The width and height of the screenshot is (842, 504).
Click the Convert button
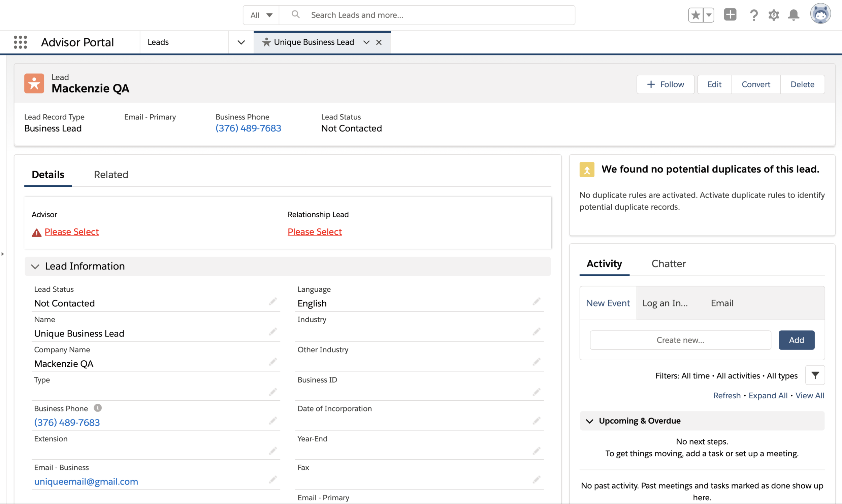click(756, 84)
